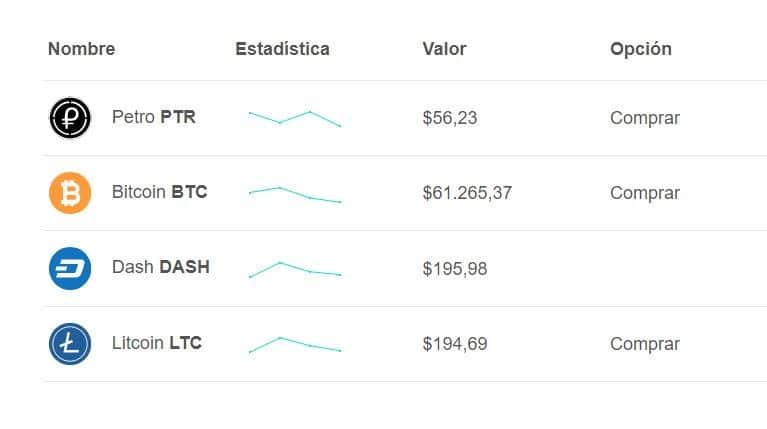Click the Opción column header

click(641, 49)
